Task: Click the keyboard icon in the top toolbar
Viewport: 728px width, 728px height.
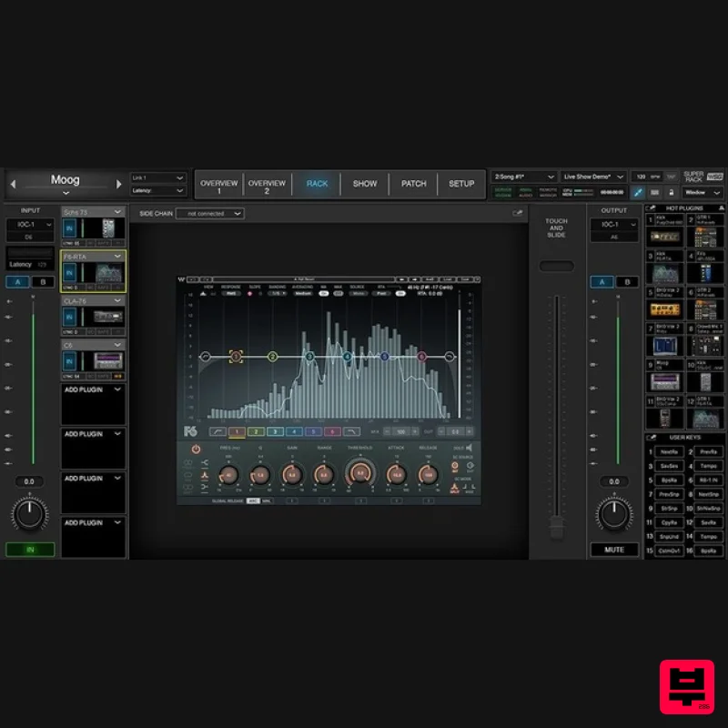Action: tap(656, 192)
